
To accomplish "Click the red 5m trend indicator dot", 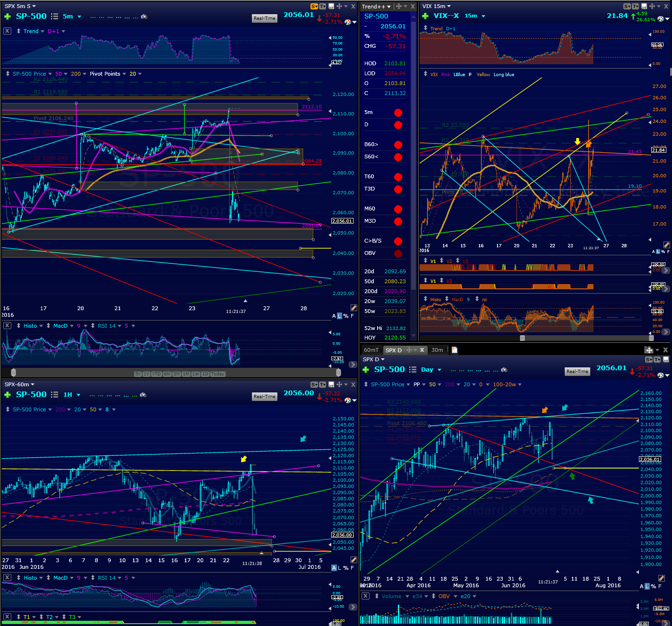I will click(398, 113).
